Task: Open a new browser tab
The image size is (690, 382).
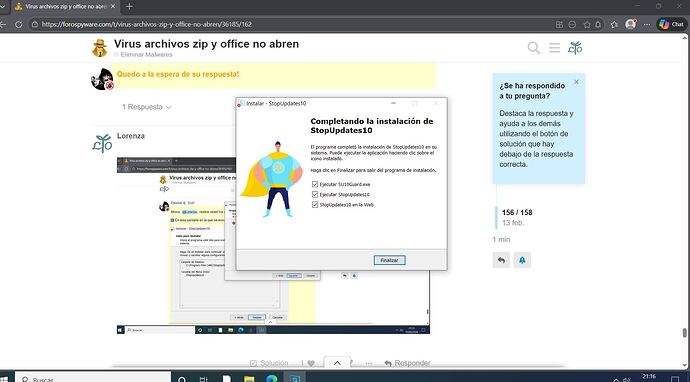Action: (129, 7)
